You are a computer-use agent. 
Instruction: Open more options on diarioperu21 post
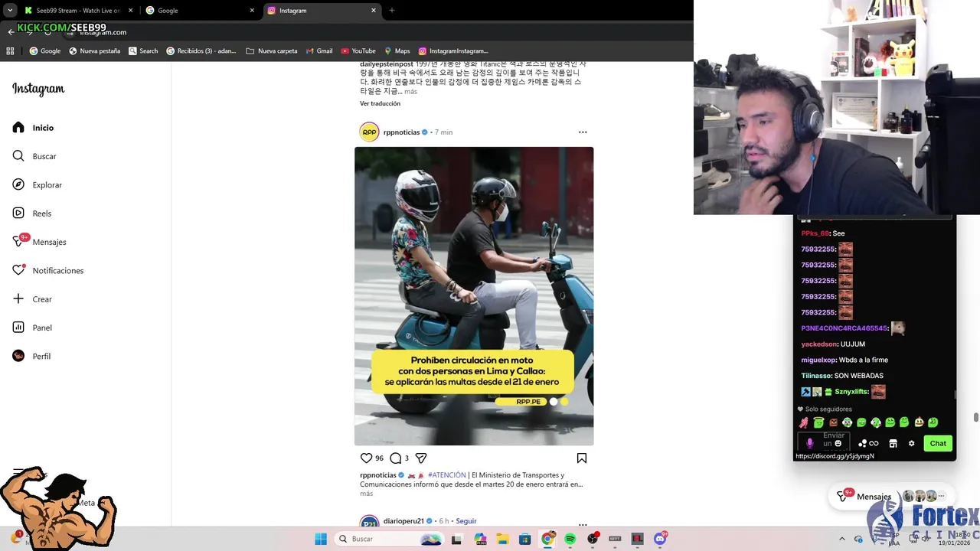tap(583, 523)
